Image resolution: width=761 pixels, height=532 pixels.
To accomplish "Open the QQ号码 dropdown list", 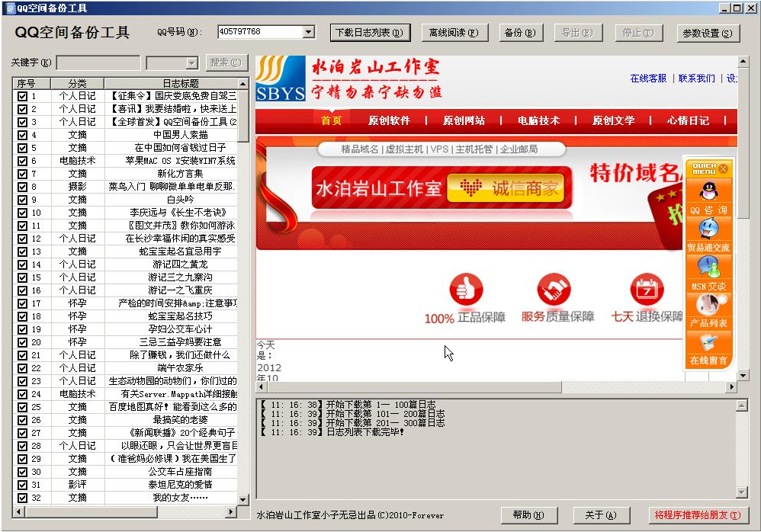I will point(308,32).
